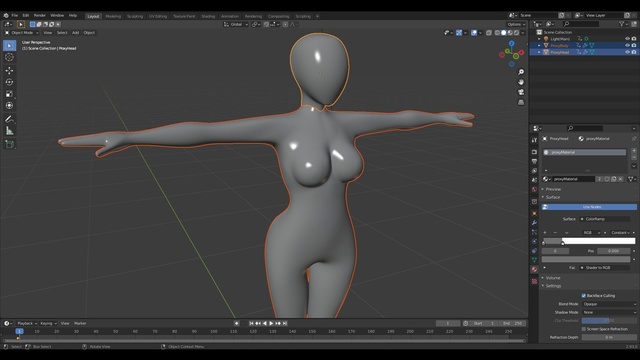Click the viewport pan hand icon
This screenshot has height=360, width=640.
click(x=521, y=82)
